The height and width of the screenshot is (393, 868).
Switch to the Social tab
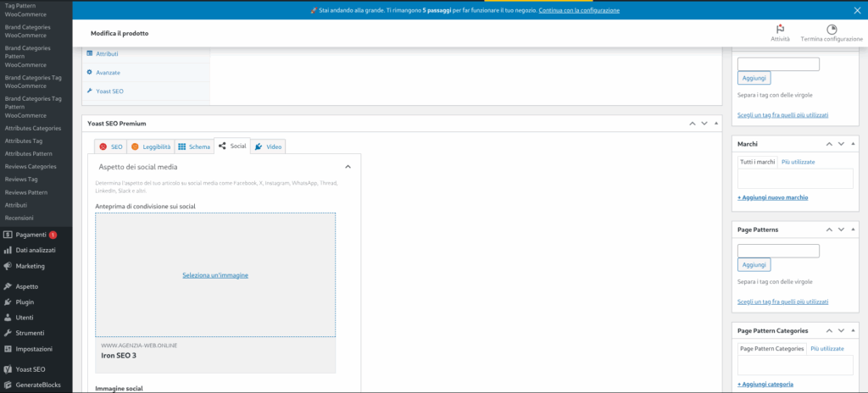[x=232, y=147]
